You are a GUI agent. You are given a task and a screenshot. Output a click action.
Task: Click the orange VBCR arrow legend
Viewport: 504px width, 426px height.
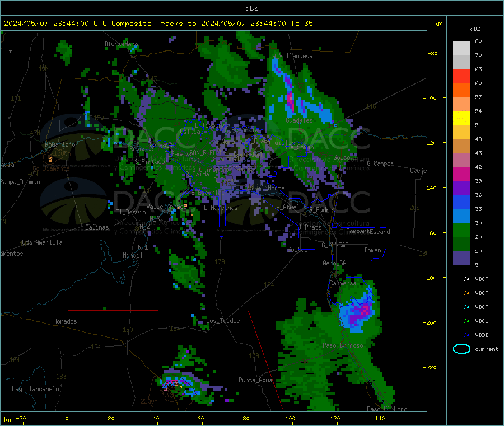tap(461, 293)
